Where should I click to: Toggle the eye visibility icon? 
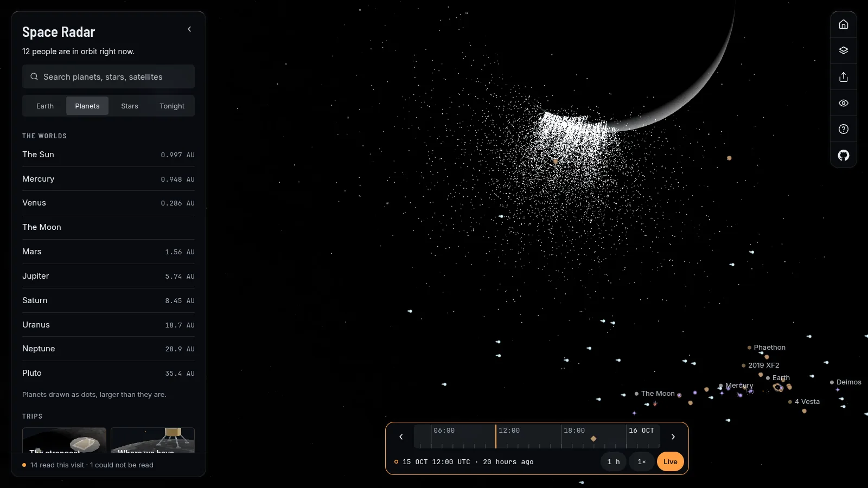pyautogui.click(x=844, y=103)
